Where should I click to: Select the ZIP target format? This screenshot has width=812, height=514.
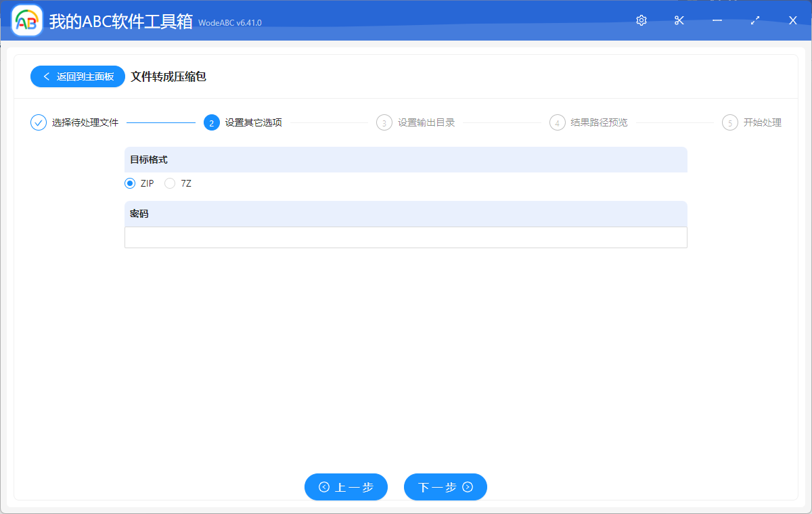click(x=130, y=183)
